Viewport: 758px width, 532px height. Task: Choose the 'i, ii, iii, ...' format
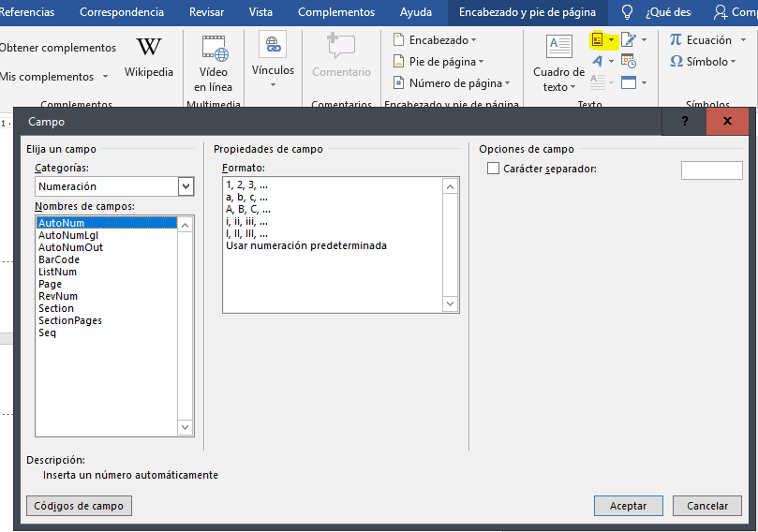[246, 222]
